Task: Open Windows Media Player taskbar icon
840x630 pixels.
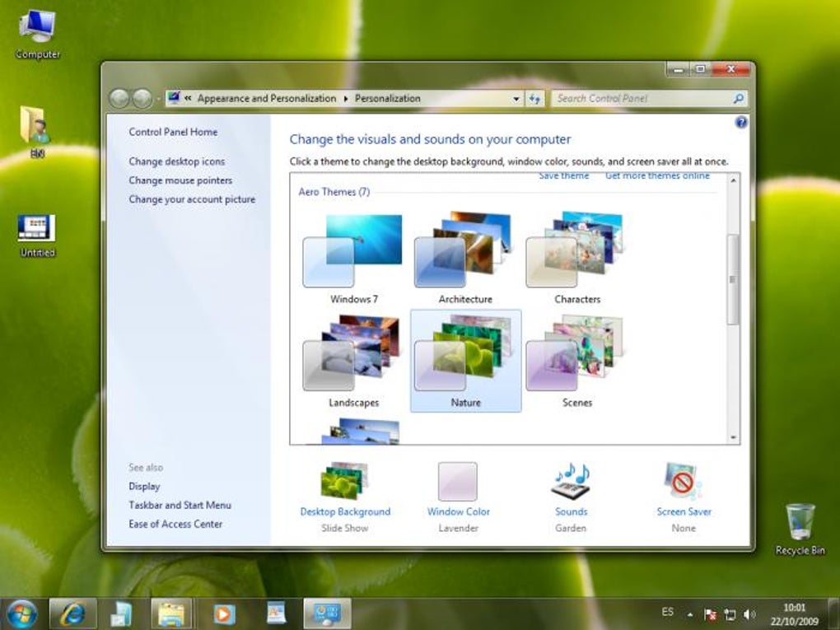Action: 224,614
